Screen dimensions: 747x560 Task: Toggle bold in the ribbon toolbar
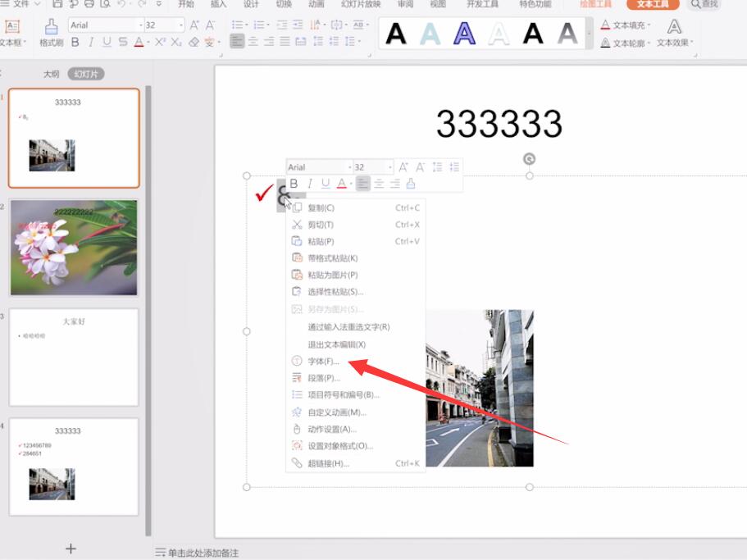75,43
